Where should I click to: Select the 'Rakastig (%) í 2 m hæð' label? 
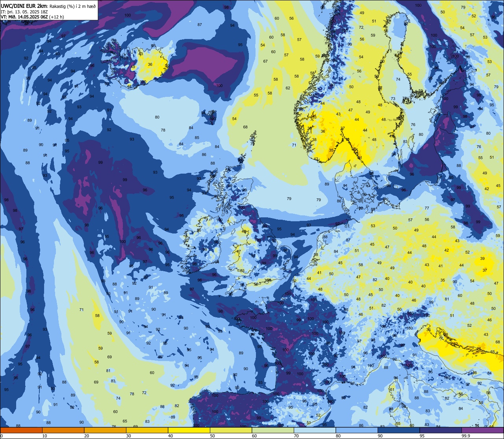[72, 6]
